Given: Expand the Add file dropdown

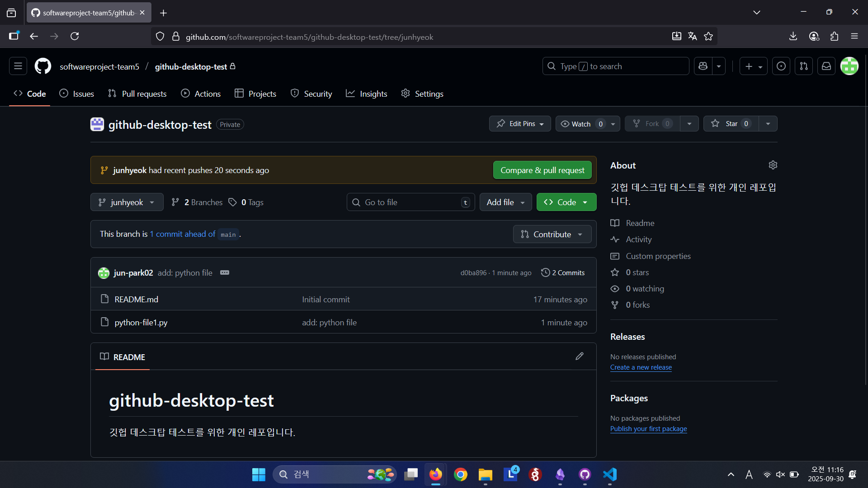Looking at the screenshot, I should (x=505, y=202).
